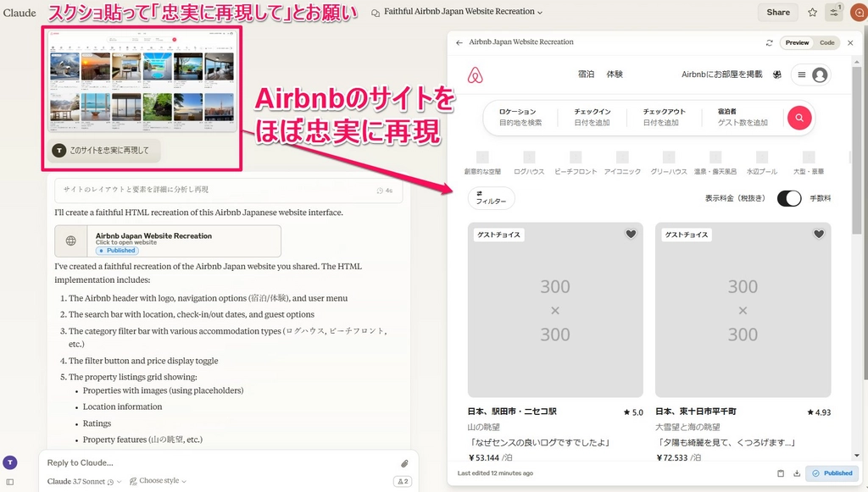868x492 pixels.
Task: Click the 日本、東十日市平千町 listing title
Action: pyautogui.click(x=696, y=412)
